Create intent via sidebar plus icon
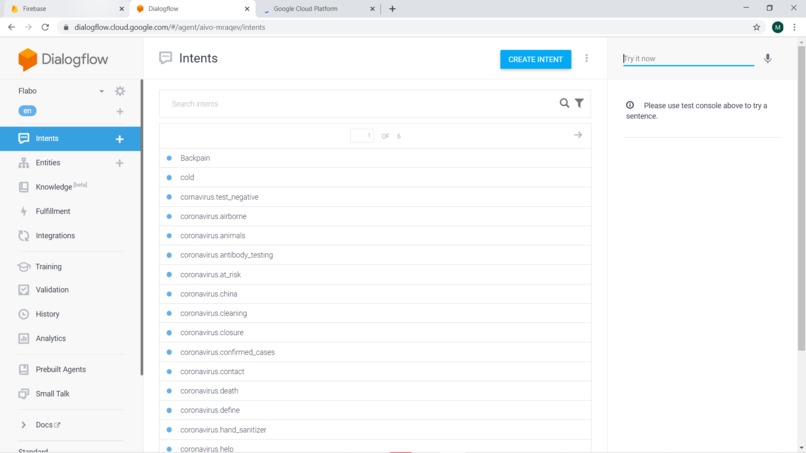The image size is (806, 453). 119,139
